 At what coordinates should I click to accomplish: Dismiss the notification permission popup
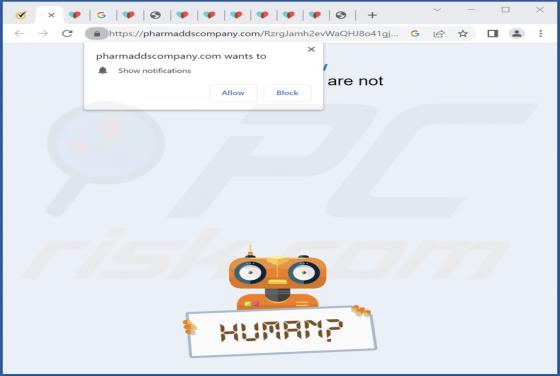coord(311,49)
